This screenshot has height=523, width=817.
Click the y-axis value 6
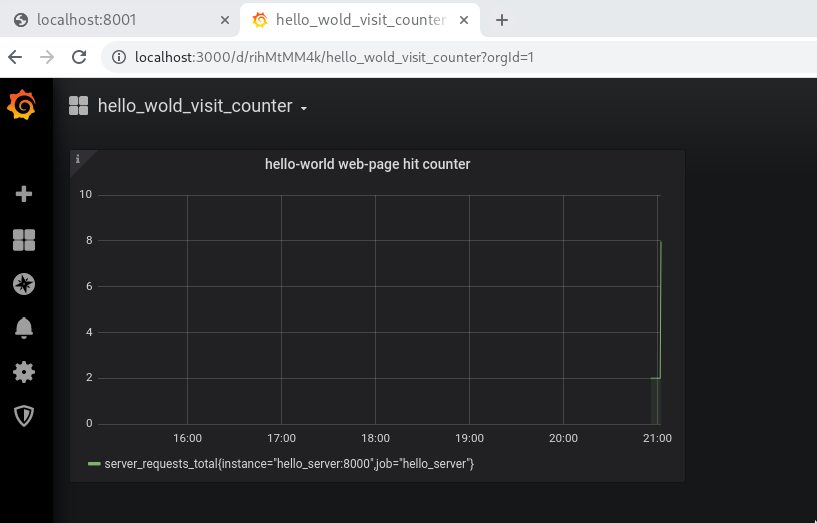[x=89, y=286]
